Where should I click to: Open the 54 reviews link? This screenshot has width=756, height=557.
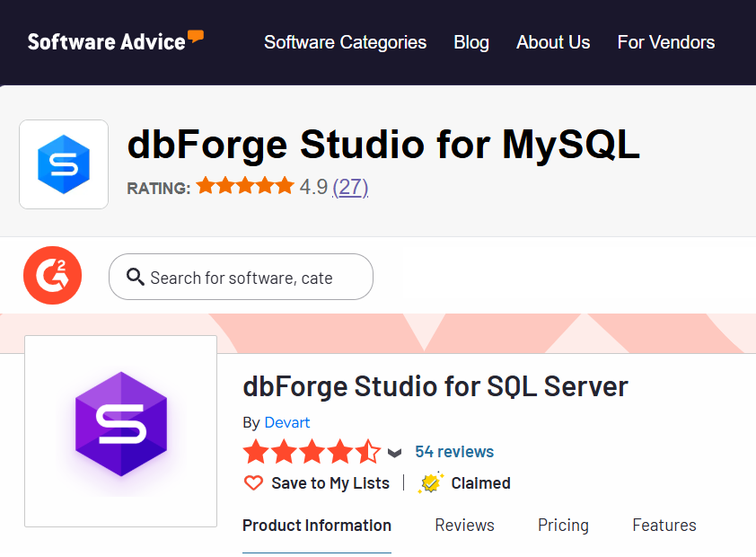click(454, 451)
